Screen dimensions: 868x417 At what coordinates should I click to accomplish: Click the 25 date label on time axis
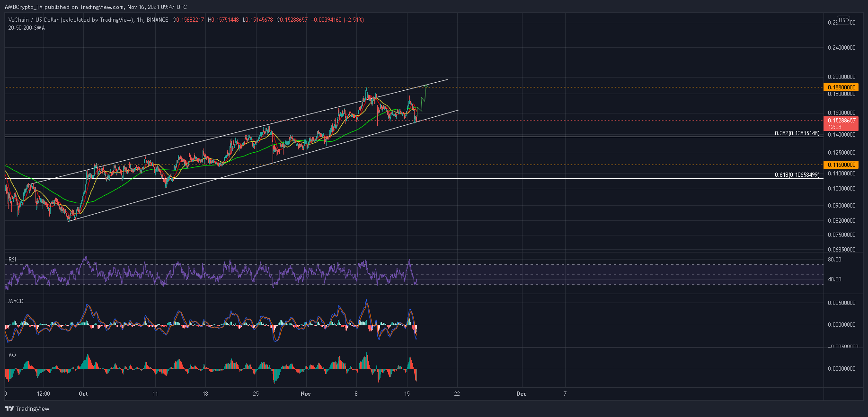(256, 394)
